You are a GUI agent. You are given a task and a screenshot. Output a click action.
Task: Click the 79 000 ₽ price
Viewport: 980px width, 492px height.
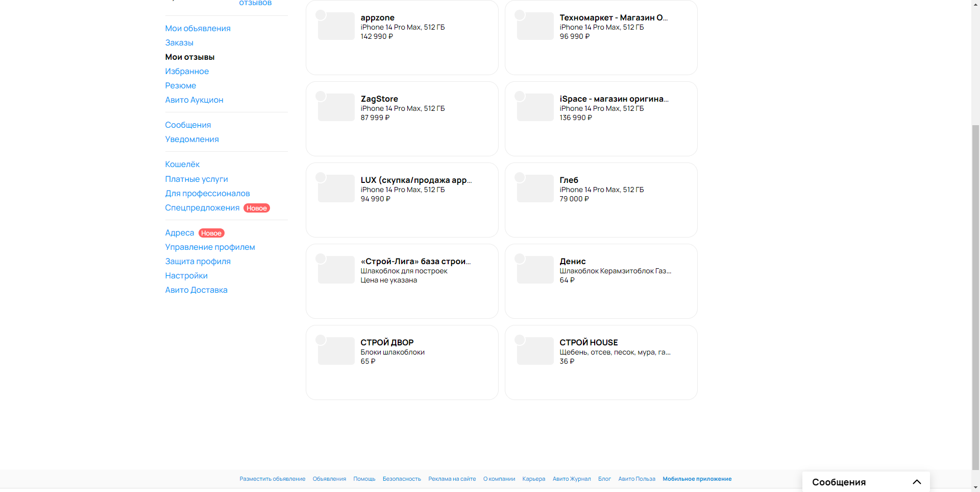coord(574,199)
